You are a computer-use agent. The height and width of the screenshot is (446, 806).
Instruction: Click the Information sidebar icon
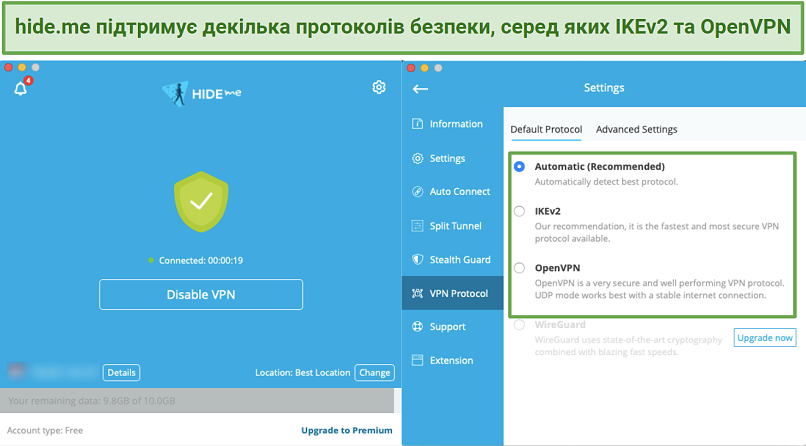(x=417, y=124)
